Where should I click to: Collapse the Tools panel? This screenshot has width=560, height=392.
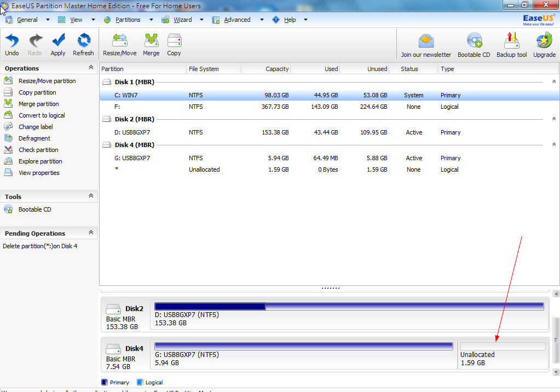tap(91, 196)
